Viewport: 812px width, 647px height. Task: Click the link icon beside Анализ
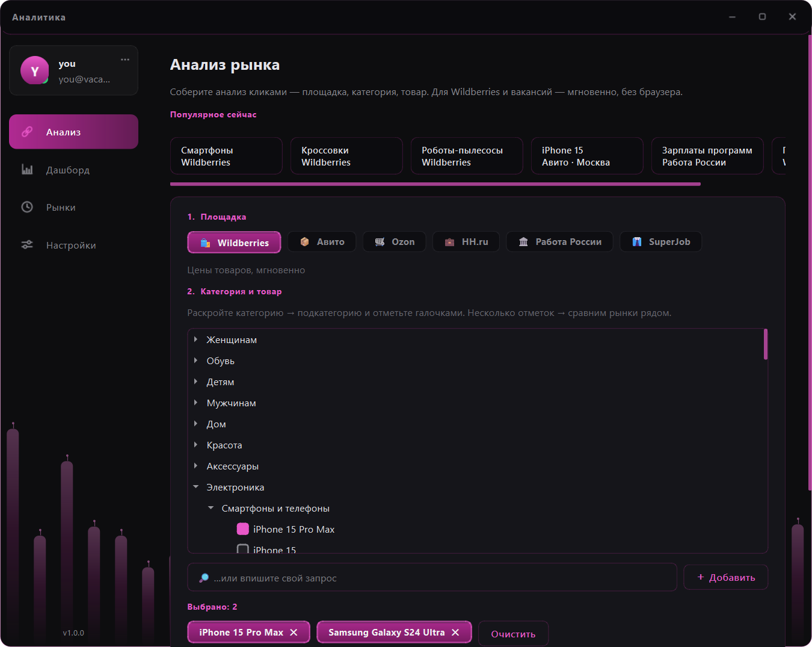pos(27,132)
